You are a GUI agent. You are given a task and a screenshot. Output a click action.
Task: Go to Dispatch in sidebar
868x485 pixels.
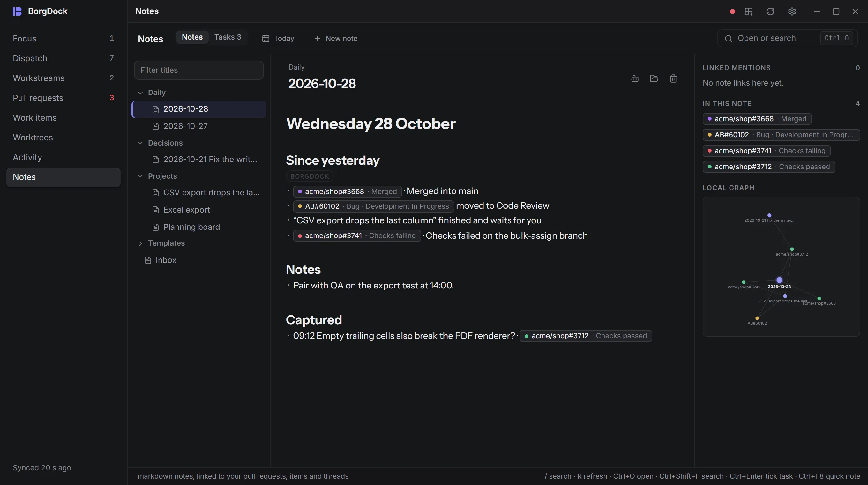(64, 58)
